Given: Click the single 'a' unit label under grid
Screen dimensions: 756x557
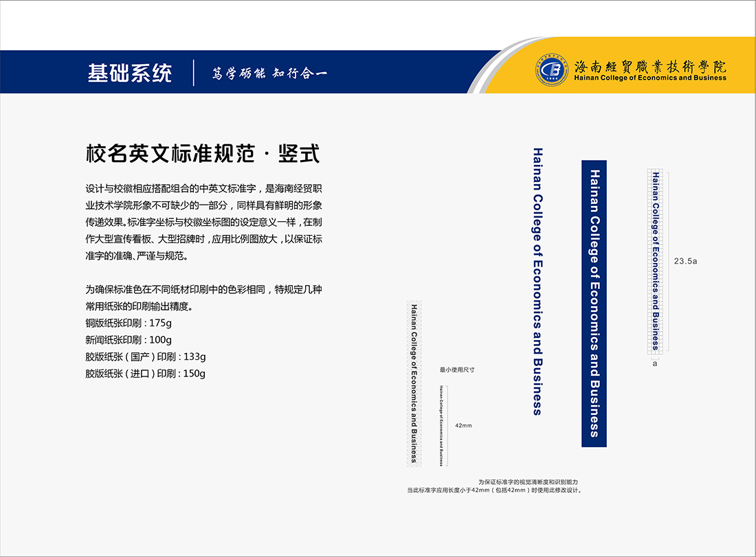Looking at the screenshot, I should 655,364.
